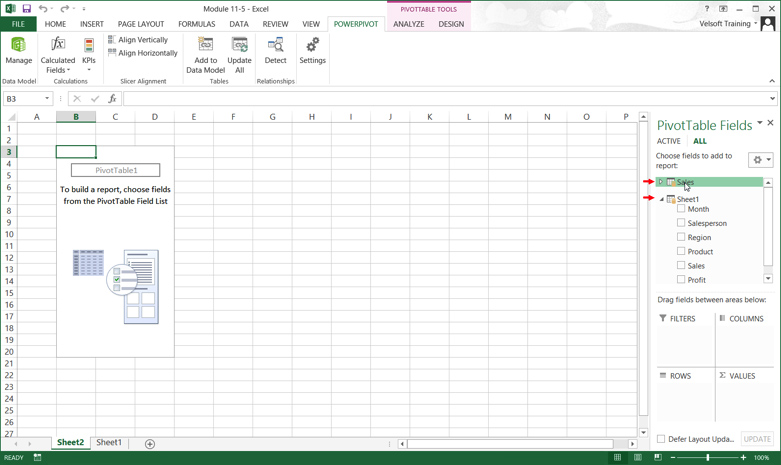Collapse the Sheet1 table node
This screenshot has width=781, height=465.
coord(661,199)
